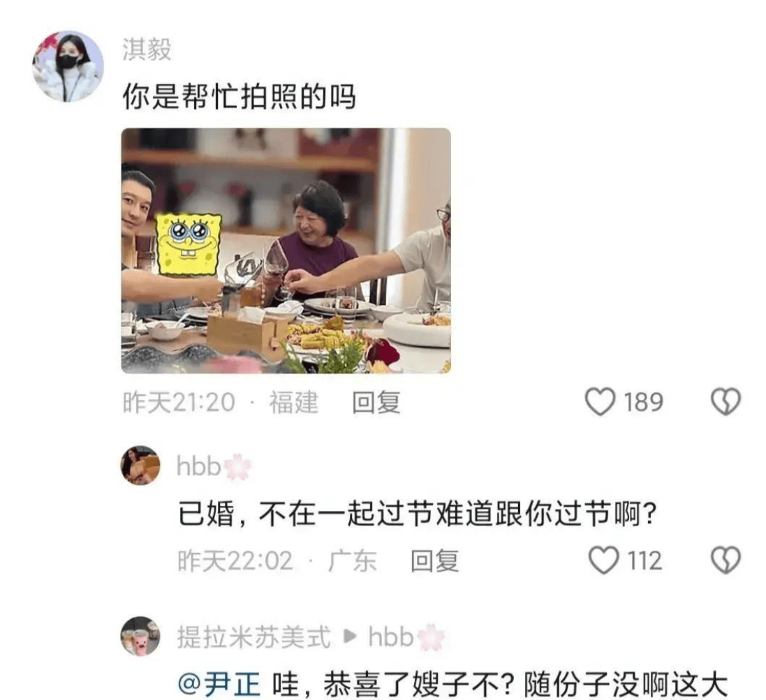Image resolution: width=766 pixels, height=700 pixels.
Task: Dislike hbb's reply with broken heart icon
Action: click(726, 560)
